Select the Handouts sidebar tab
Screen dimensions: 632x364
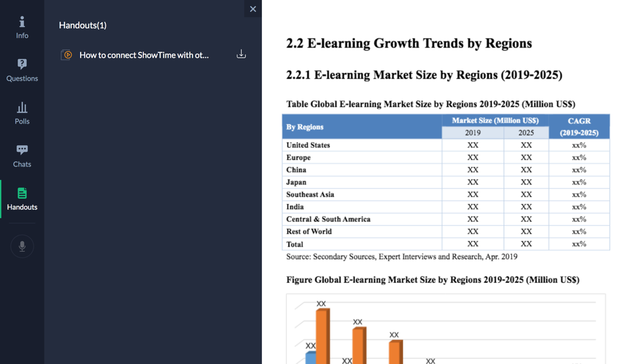pos(22,199)
